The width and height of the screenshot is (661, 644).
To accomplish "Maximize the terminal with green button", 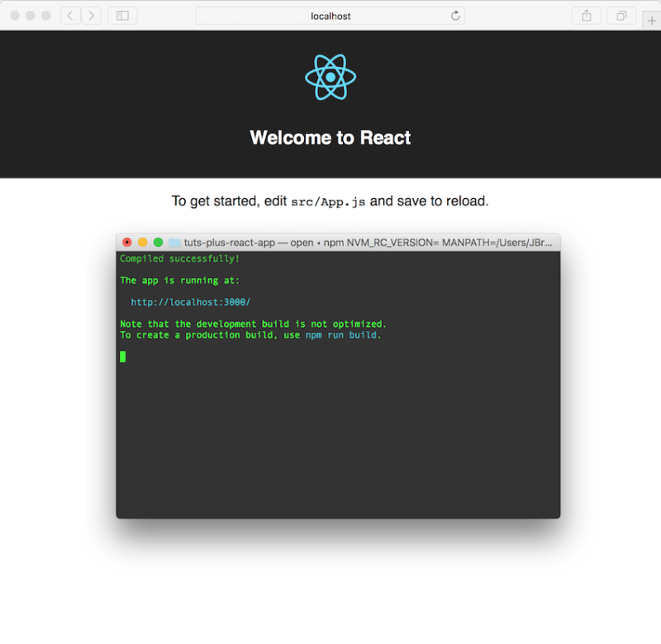I will coord(158,242).
